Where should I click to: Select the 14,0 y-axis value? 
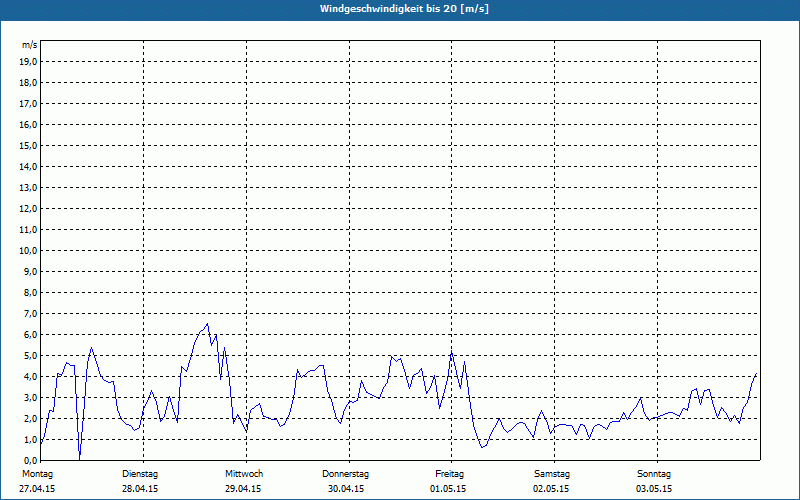pos(29,166)
